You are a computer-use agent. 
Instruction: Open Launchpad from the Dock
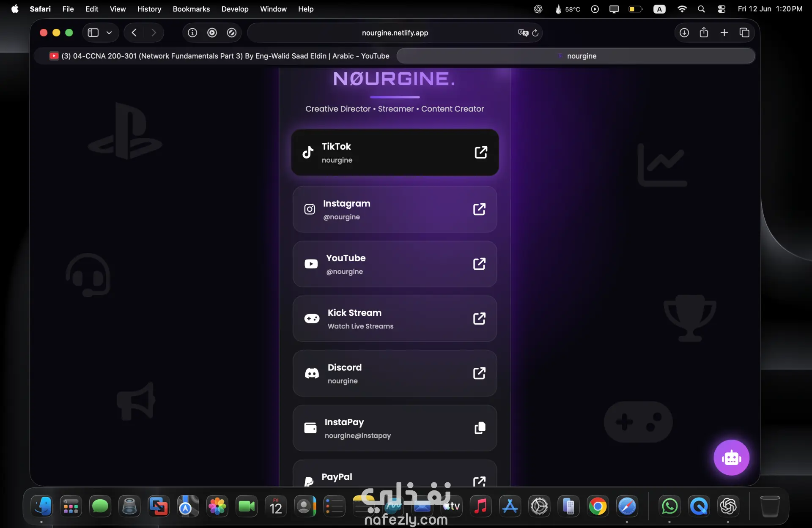click(71, 506)
